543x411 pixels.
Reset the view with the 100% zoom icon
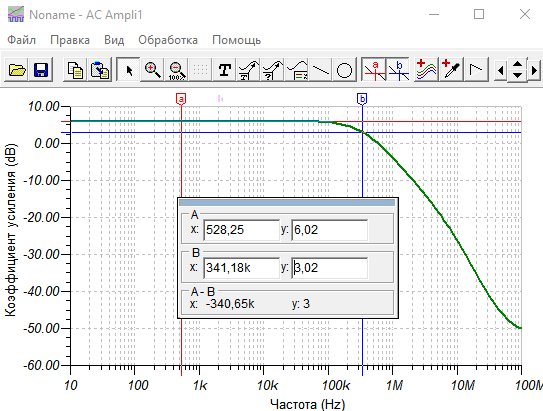point(177,70)
